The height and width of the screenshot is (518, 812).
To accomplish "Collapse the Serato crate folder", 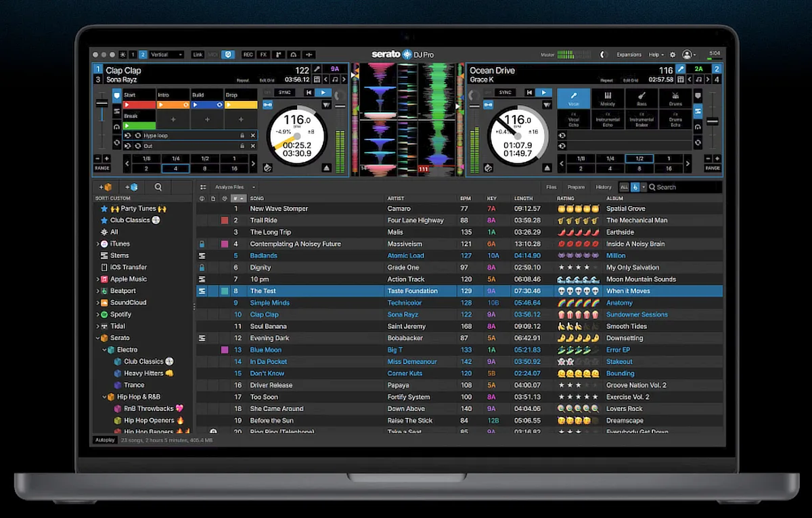I will 97,338.
